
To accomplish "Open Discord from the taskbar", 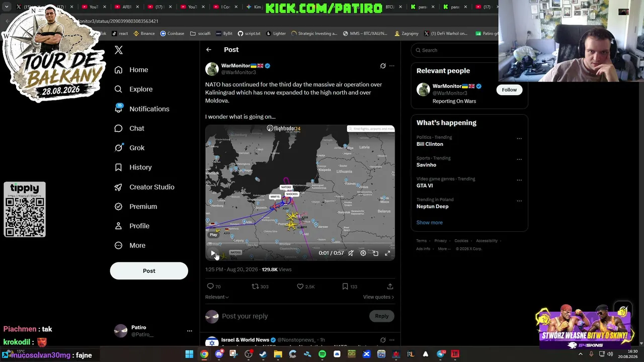I will tap(219, 354).
